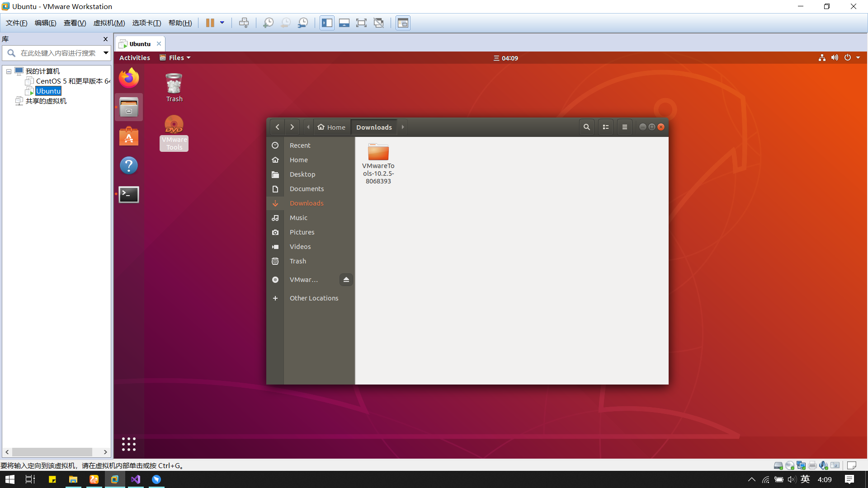Send Ctrl+Alt+Del to the VM
Screen dimensions: 868x488
tap(244, 23)
